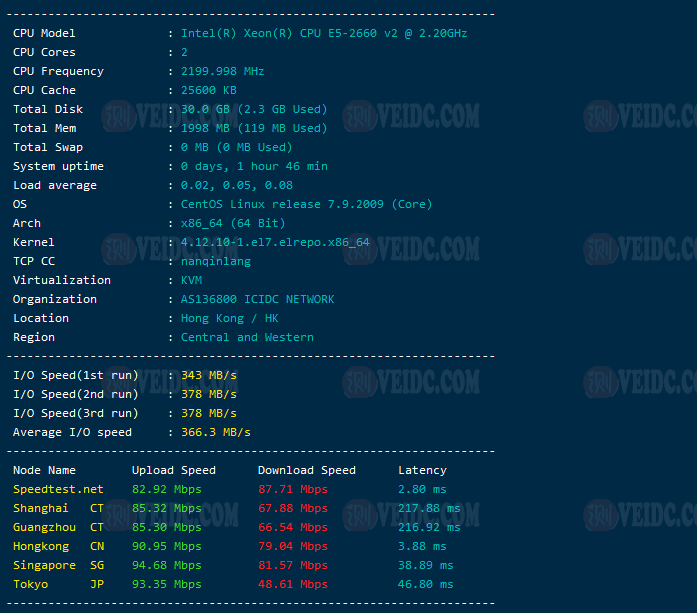Click Speedtest.net download speed 87.71 Mbps
Viewport: 697px width, 613px height.
coord(292,489)
